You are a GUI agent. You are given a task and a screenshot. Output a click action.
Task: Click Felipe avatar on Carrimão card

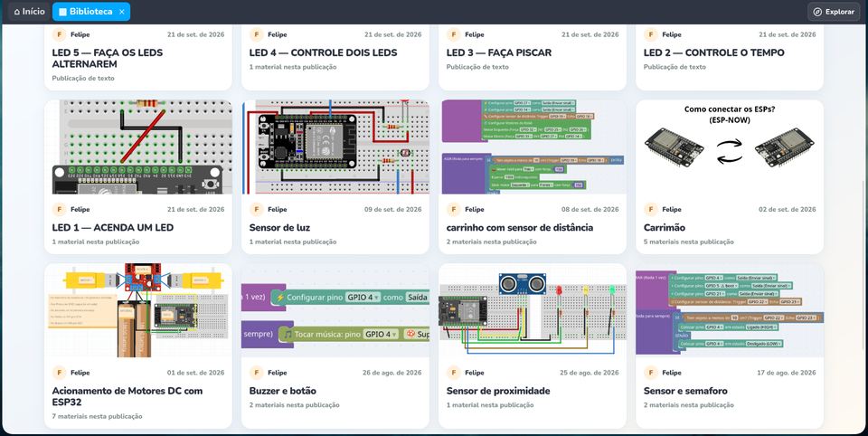[650, 210]
